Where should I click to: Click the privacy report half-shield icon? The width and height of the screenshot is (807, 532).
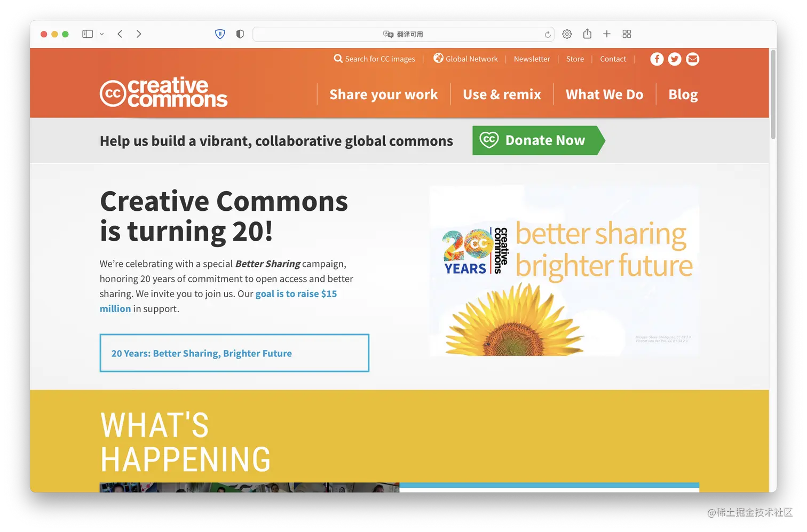click(240, 34)
